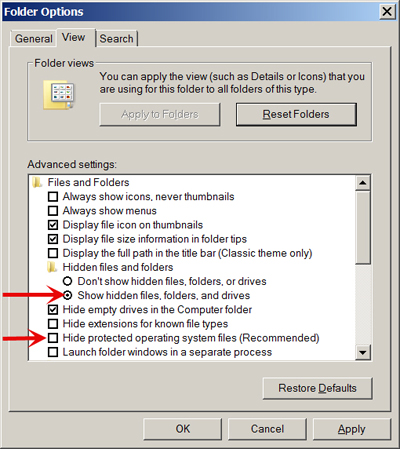
Task: Click the scroll down arrow in Advanced settings
Action: tap(363, 352)
